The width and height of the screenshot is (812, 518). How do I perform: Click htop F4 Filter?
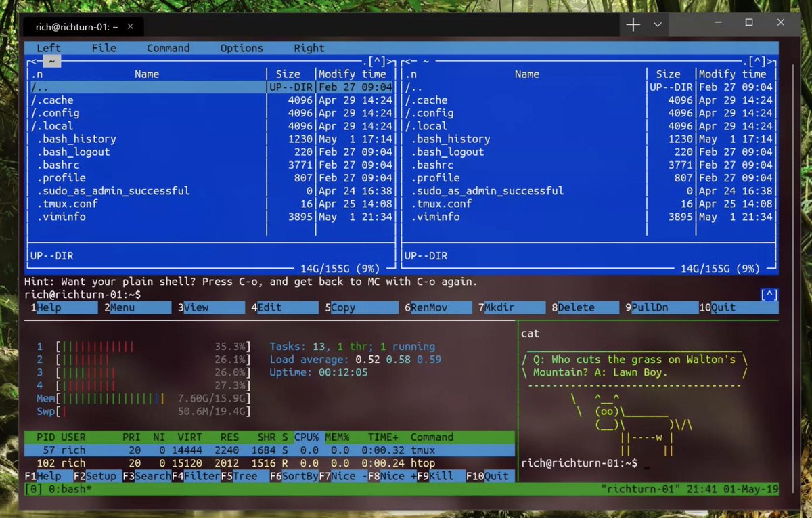coord(196,476)
